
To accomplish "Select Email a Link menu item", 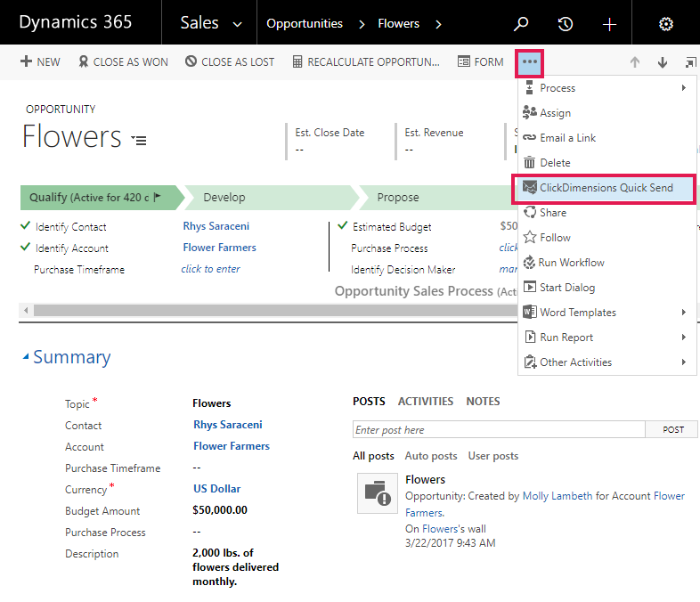I will click(606, 138).
